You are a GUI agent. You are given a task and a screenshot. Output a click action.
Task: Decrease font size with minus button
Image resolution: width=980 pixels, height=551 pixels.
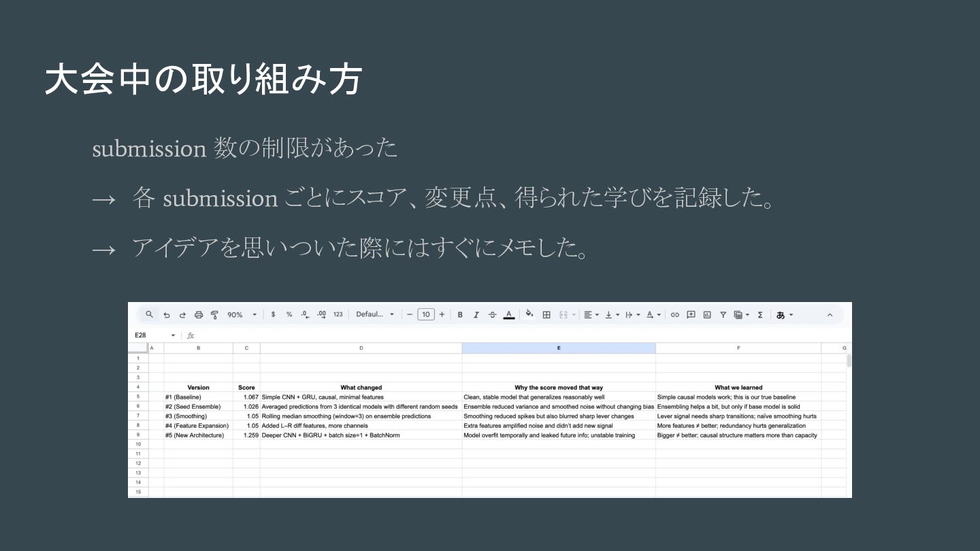[x=410, y=314]
